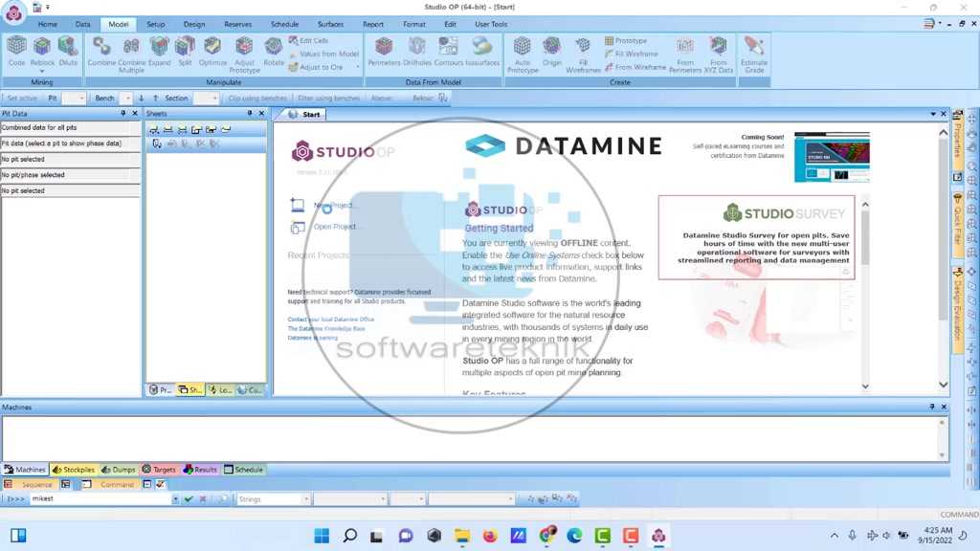Click Edit Cells in Manipulate group
980x551 pixels.
pyautogui.click(x=308, y=40)
